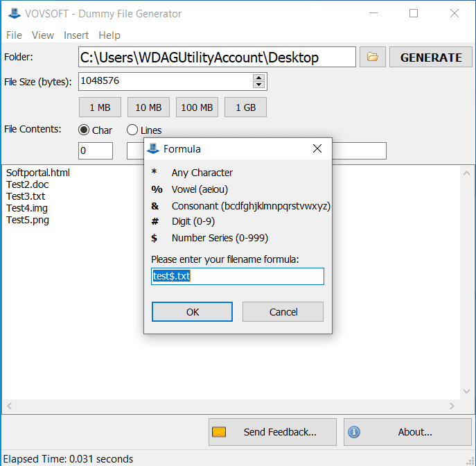Select Test2.doc in the file list
This screenshot has width=476, height=466.
click(x=27, y=184)
